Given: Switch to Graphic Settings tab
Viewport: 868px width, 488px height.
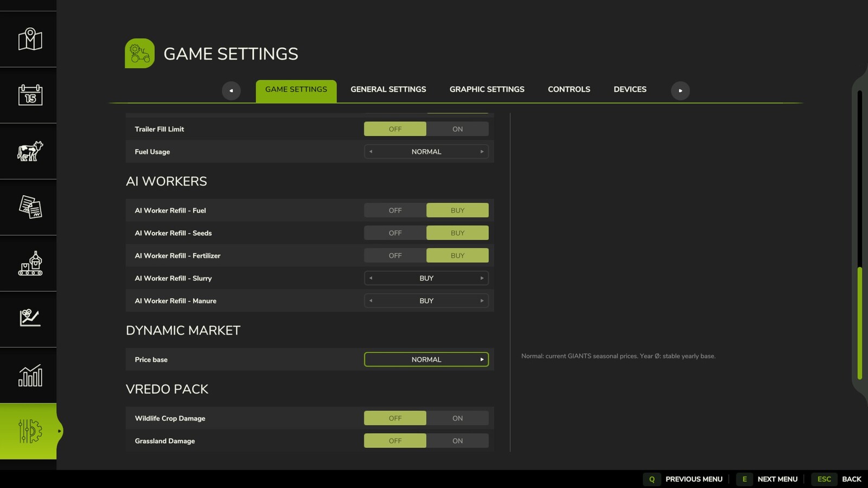Looking at the screenshot, I should [487, 89].
